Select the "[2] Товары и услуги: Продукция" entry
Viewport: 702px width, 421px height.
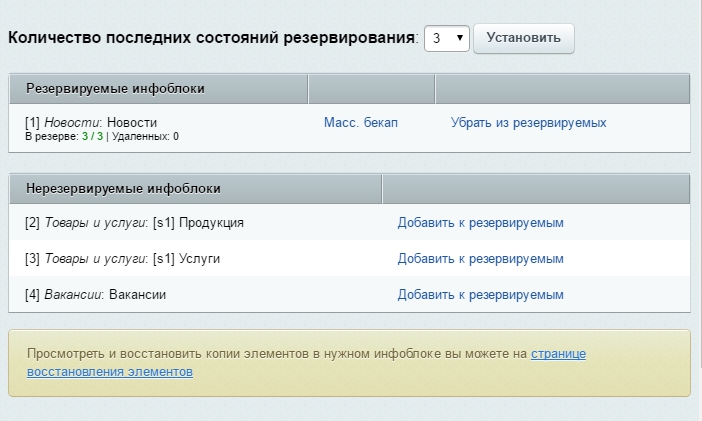pyautogui.click(x=134, y=223)
